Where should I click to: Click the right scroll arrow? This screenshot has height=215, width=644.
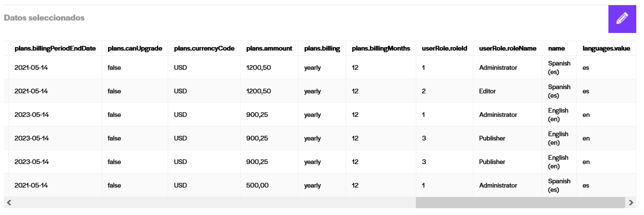(x=630, y=203)
